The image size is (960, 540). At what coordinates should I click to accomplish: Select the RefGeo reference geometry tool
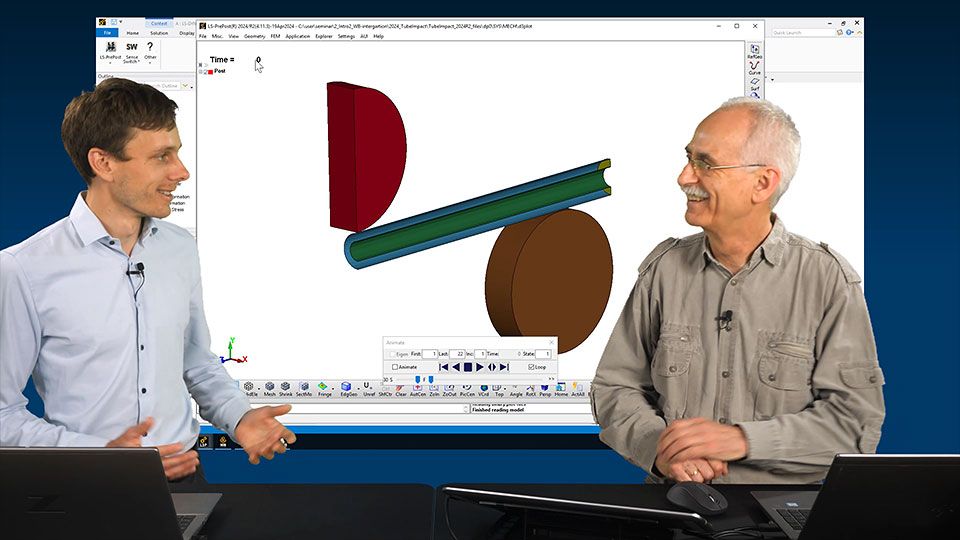[754, 50]
